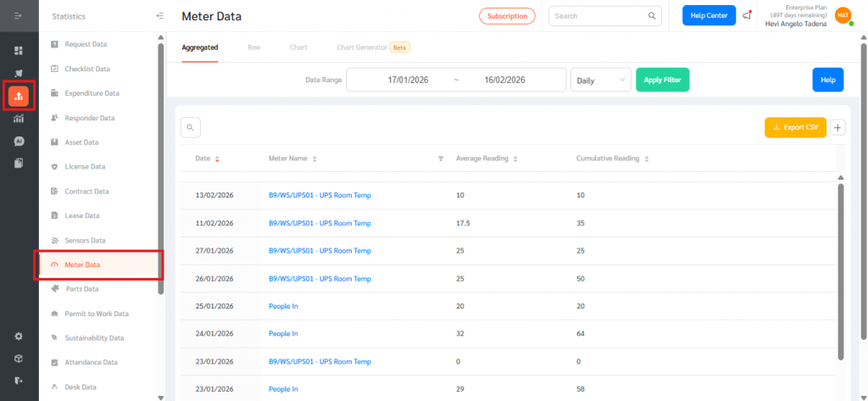The image size is (868, 401).
Task: Collapse the Statistics side panel
Action: pyautogui.click(x=160, y=16)
